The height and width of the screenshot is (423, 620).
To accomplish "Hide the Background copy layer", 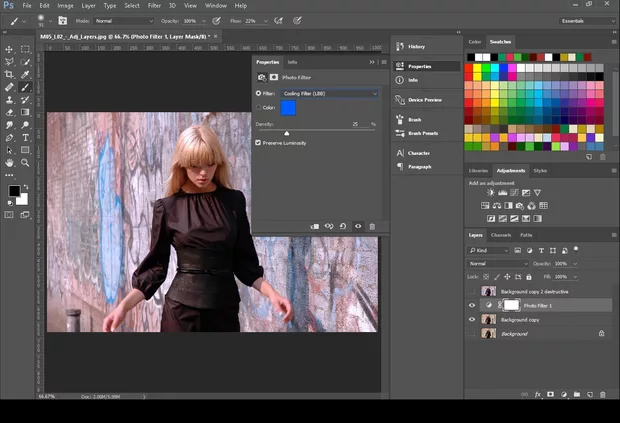I will coord(472,319).
